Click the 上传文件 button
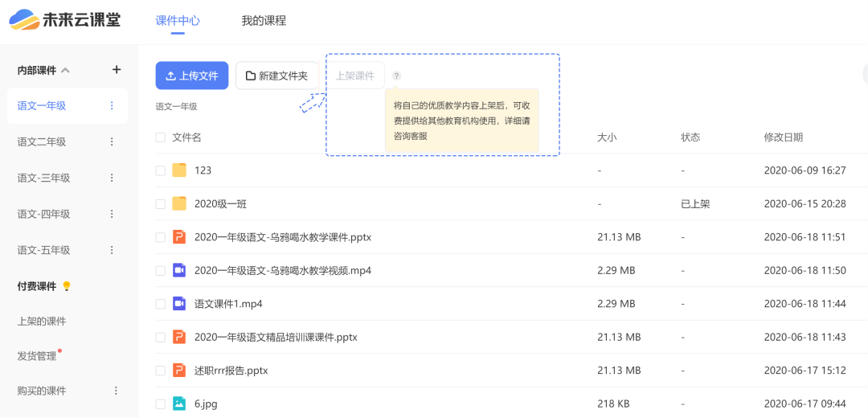The width and height of the screenshot is (868, 418). pos(192,76)
